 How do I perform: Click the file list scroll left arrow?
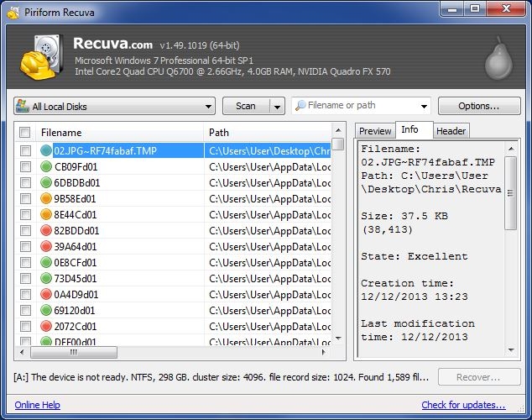(x=23, y=352)
